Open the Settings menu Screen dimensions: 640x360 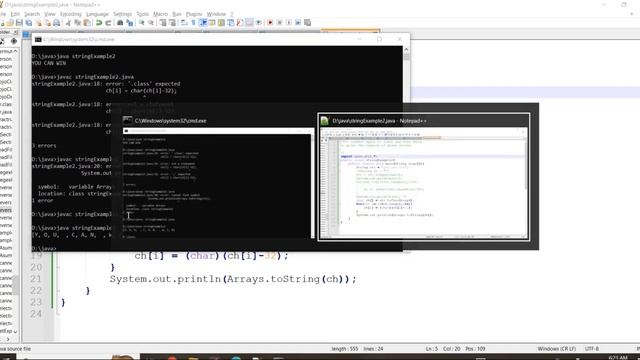point(122,14)
